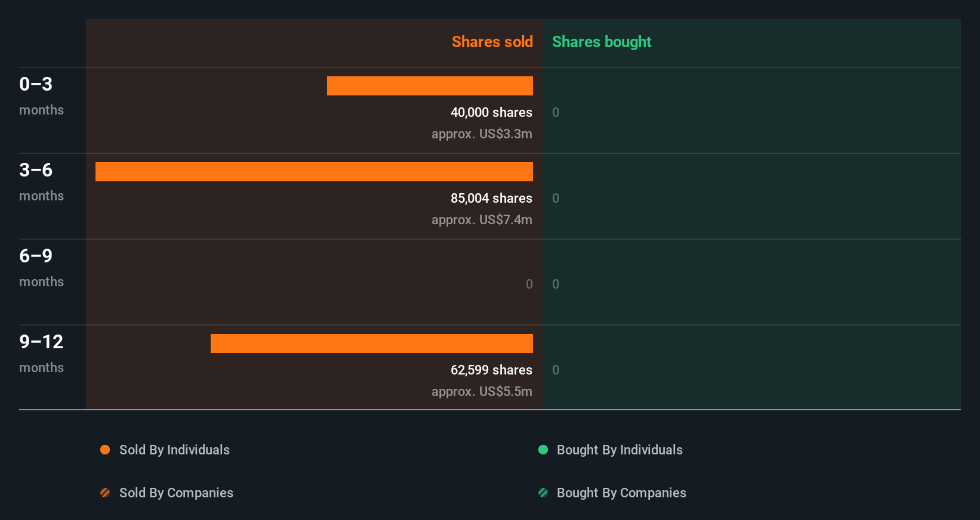Click the 0–3 months orange bar

430,86
